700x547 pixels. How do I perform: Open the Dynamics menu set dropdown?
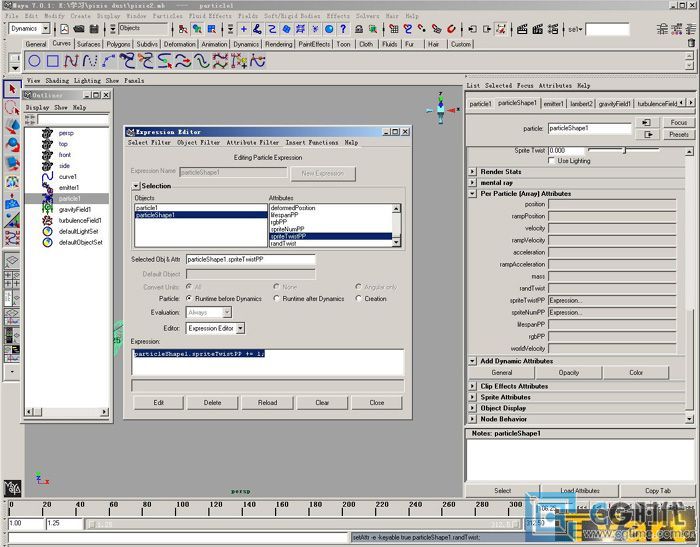point(45,29)
